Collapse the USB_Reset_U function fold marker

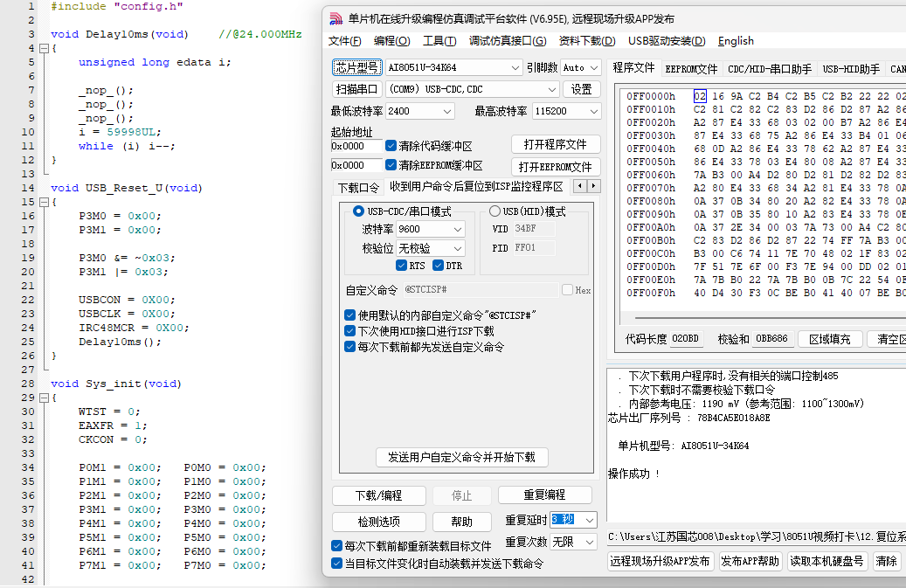(44, 202)
